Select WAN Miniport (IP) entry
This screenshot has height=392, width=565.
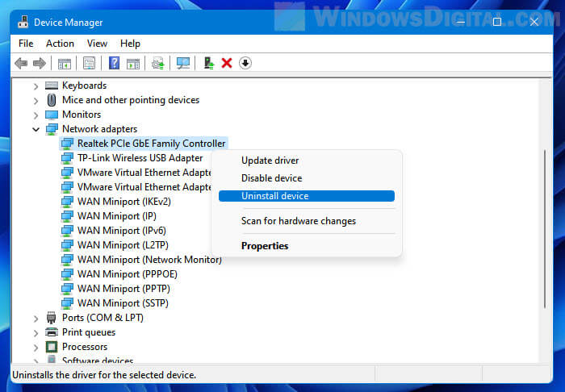tap(117, 216)
